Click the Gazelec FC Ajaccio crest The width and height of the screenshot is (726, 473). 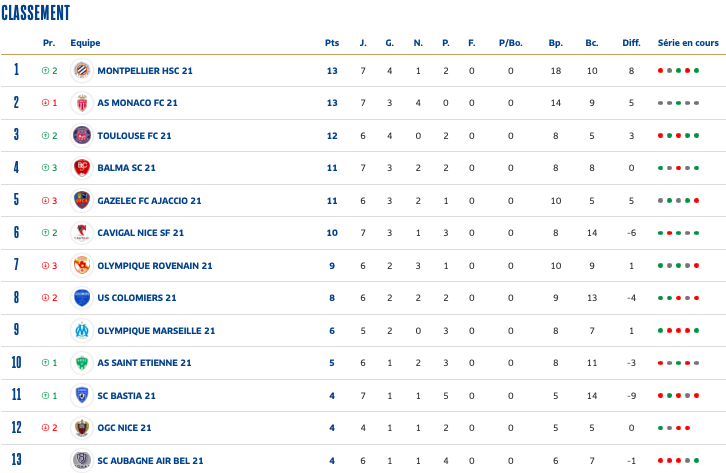(82, 200)
